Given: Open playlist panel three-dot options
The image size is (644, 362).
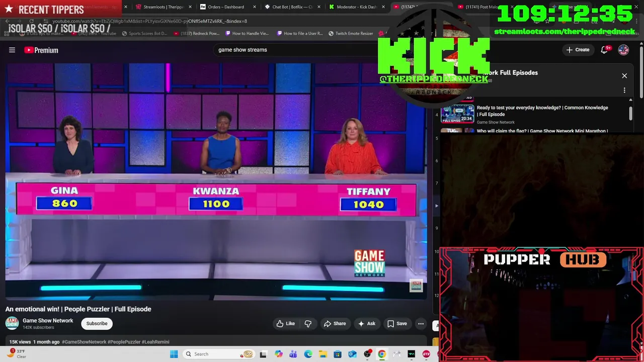Looking at the screenshot, I should (x=624, y=90).
